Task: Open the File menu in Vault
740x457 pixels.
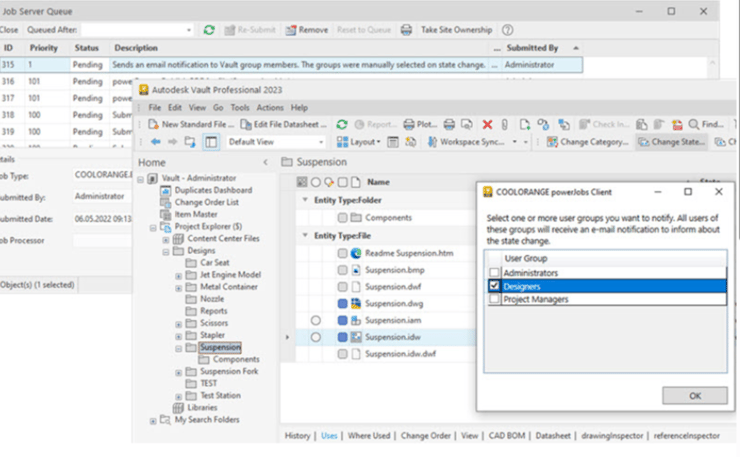Action: [x=155, y=108]
